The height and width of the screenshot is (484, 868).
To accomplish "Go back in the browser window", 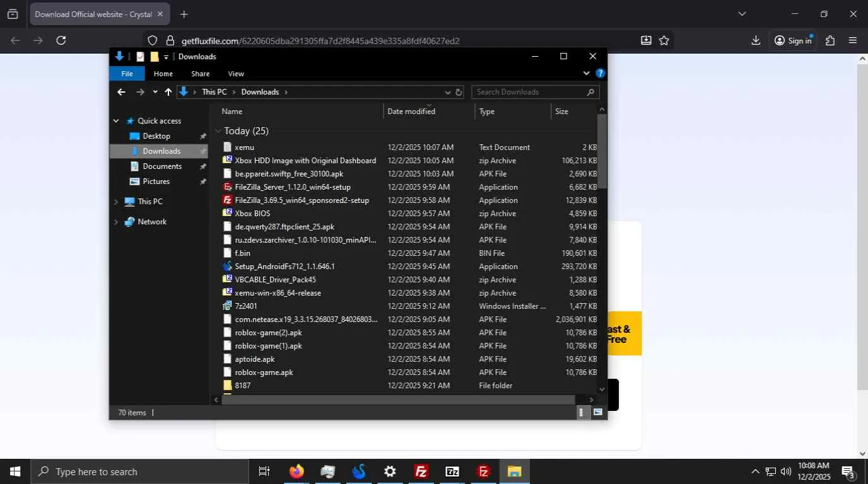I will click(x=15, y=40).
